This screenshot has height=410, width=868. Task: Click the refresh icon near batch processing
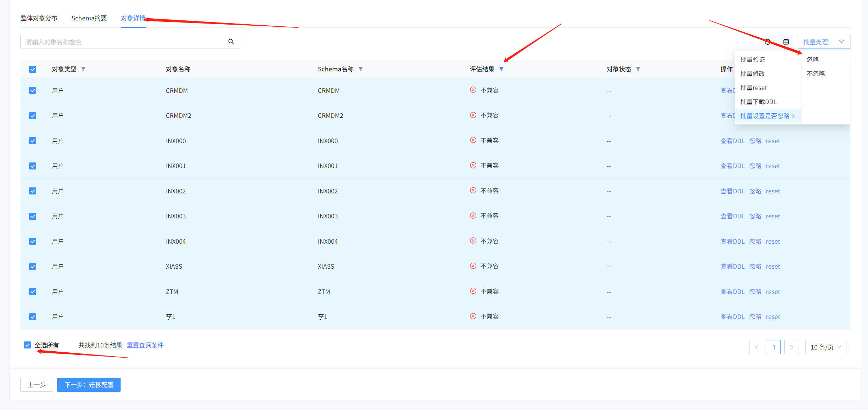pyautogui.click(x=768, y=42)
